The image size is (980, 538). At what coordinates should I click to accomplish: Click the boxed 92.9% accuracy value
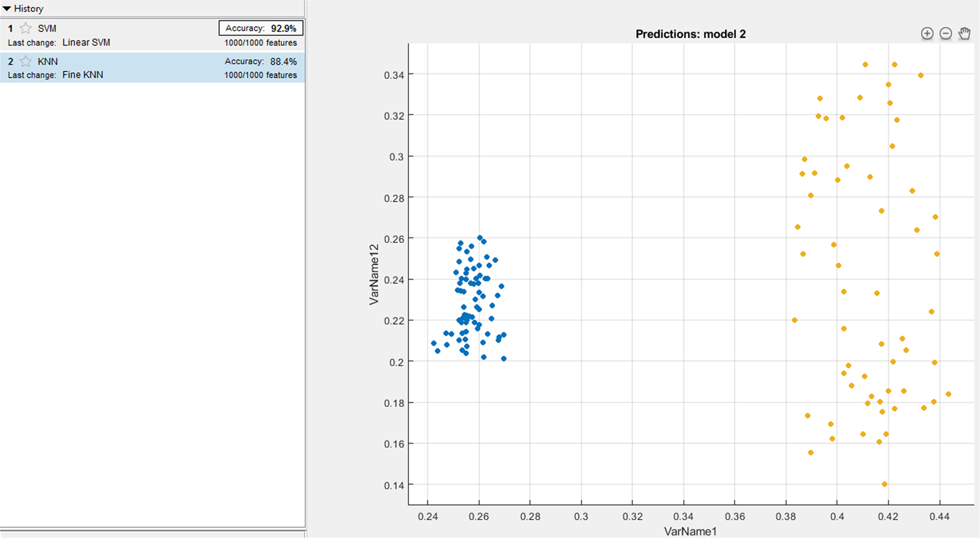(x=283, y=28)
